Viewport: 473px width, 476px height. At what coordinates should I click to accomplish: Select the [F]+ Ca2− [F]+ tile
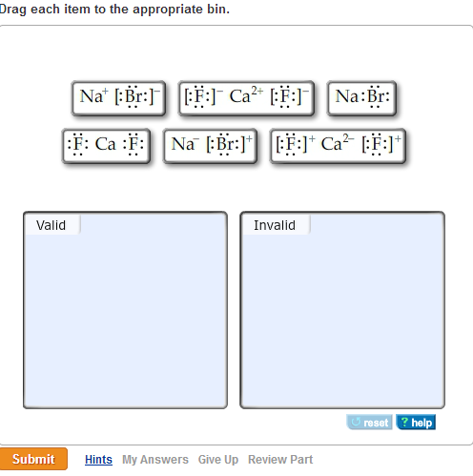[338, 146]
